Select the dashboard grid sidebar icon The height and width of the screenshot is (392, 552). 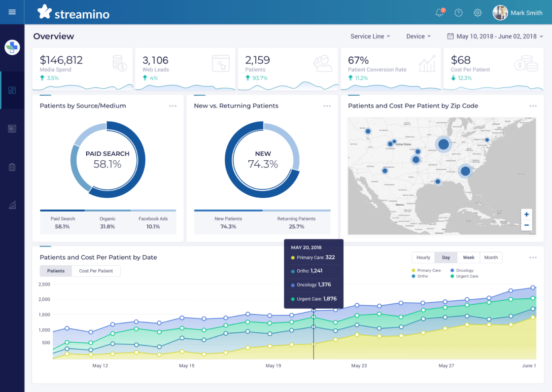(12, 90)
